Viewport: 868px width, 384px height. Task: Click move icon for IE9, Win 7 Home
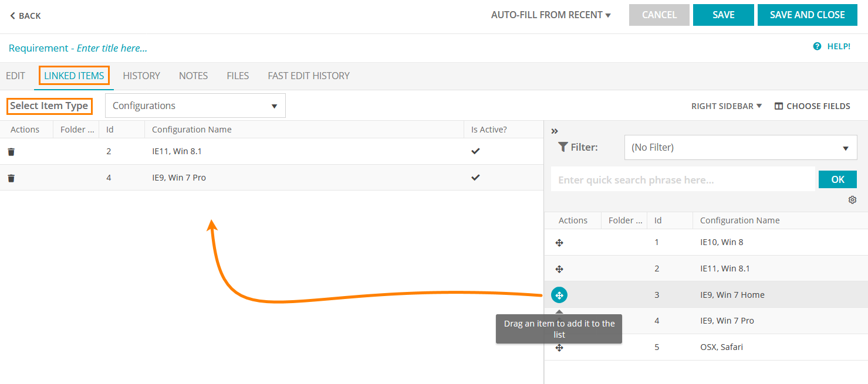pyautogui.click(x=559, y=295)
